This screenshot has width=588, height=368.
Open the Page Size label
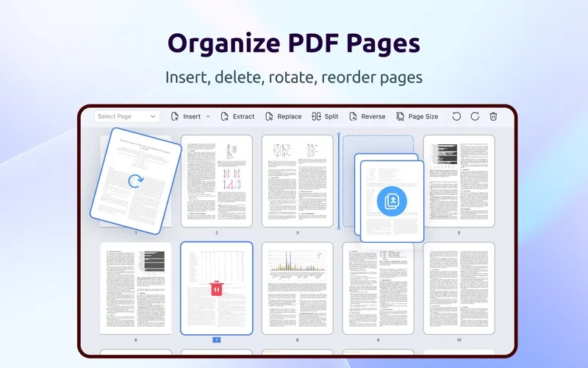click(x=423, y=116)
